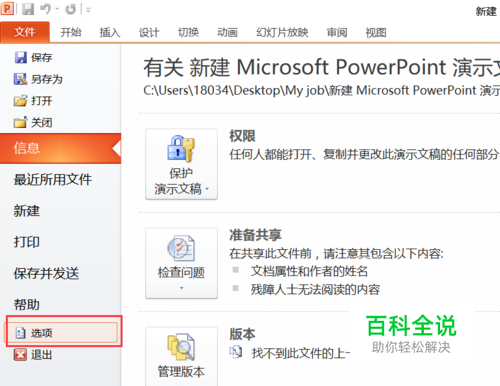Click the PowerPoint application icon in title bar

click(x=7, y=8)
